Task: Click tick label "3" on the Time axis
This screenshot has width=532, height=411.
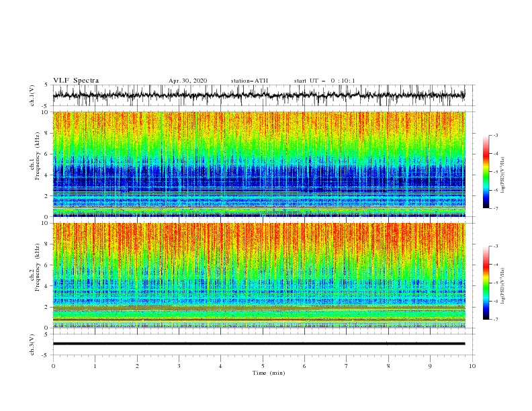Action: tap(179, 366)
